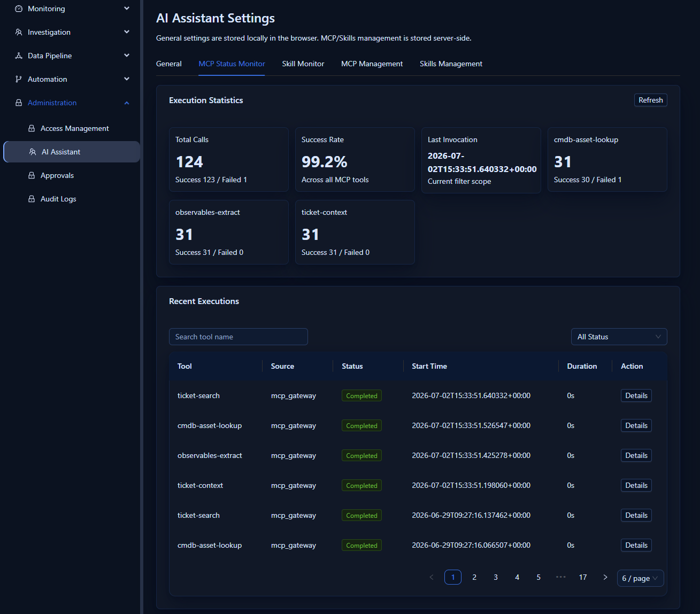The height and width of the screenshot is (614, 700).
Task: Click the Last Invocation card
Action: 481,160
